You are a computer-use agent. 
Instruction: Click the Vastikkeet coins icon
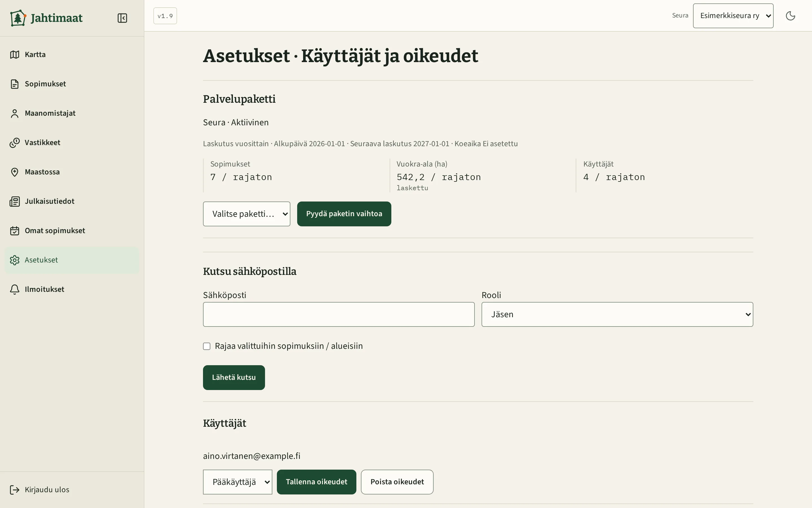click(x=14, y=143)
